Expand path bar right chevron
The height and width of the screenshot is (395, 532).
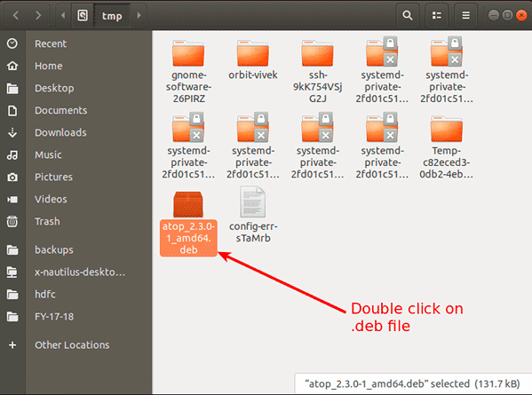[x=139, y=15]
